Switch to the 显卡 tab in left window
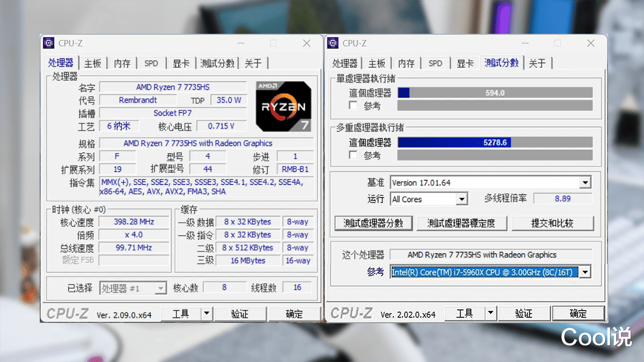This screenshot has height=362, width=644. click(181, 63)
